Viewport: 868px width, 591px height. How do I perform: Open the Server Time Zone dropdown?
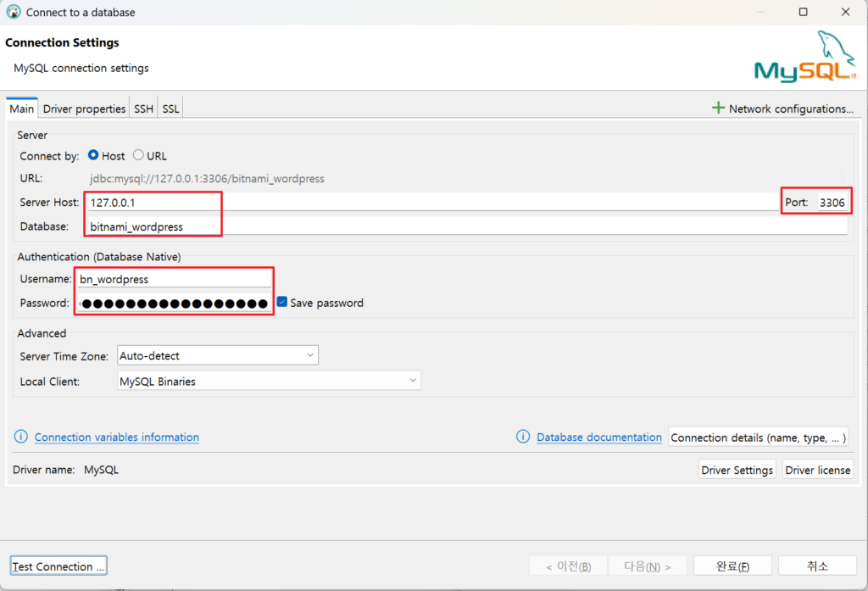point(218,355)
